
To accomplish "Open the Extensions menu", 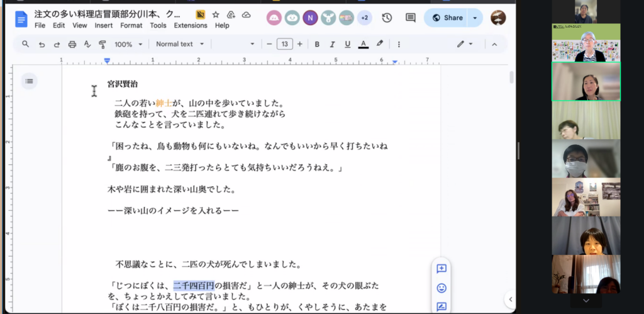I will [x=191, y=26].
